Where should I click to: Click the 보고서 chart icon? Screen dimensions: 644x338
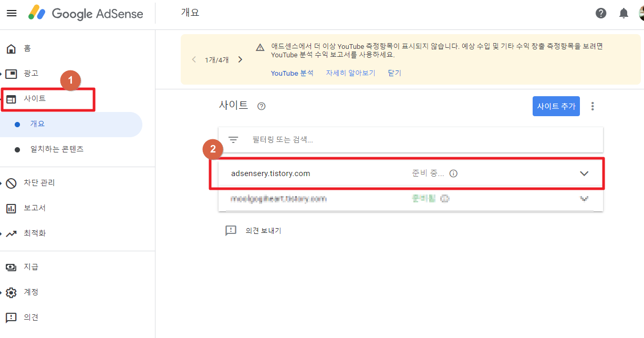coord(11,208)
